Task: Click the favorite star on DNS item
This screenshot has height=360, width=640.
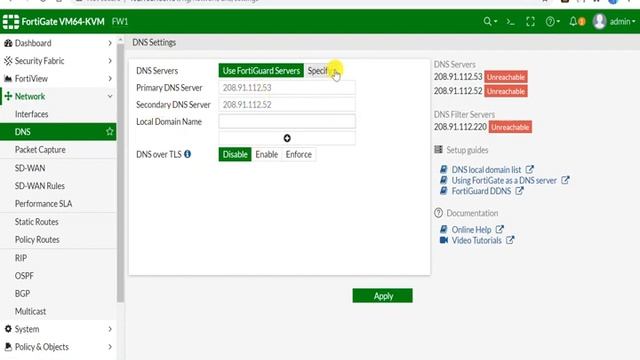Action: click(x=109, y=131)
